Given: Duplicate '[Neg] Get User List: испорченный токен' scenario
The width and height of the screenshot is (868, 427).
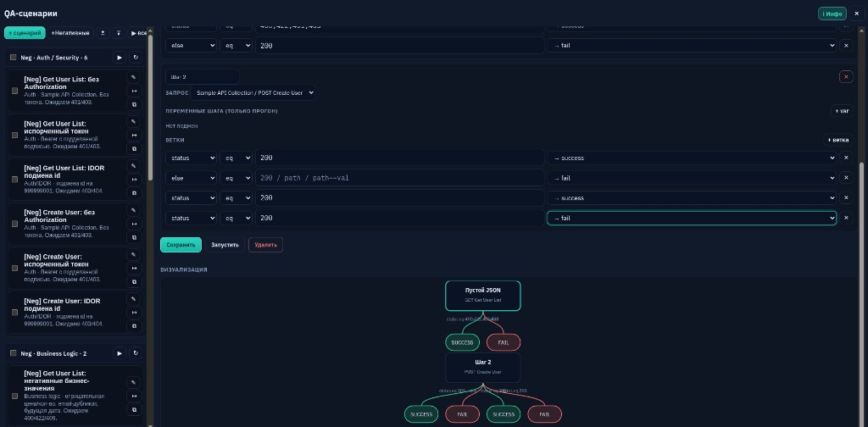Looking at the screenshot, I should coord(133,149).
